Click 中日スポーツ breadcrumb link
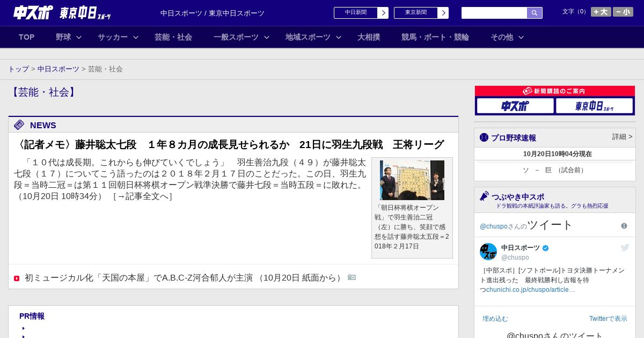Viewport: 644px width, 338px height. click(x=58, y=69)
